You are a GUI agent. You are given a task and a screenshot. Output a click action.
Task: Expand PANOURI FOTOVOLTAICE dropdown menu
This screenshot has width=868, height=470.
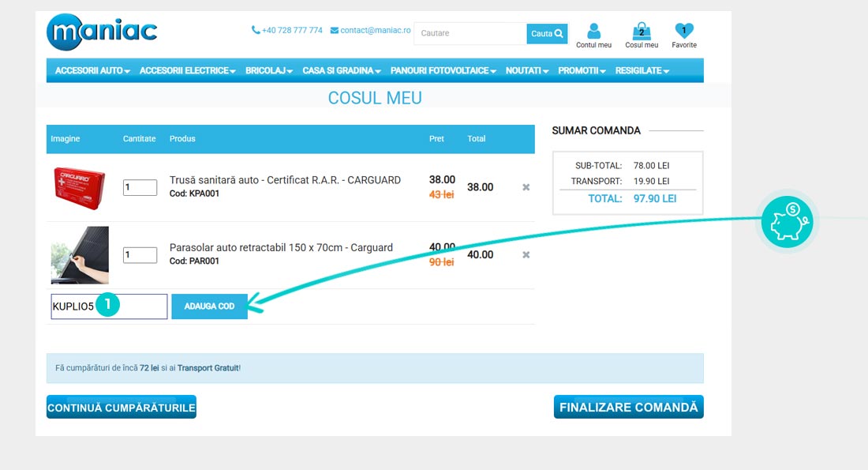point(443,70)
